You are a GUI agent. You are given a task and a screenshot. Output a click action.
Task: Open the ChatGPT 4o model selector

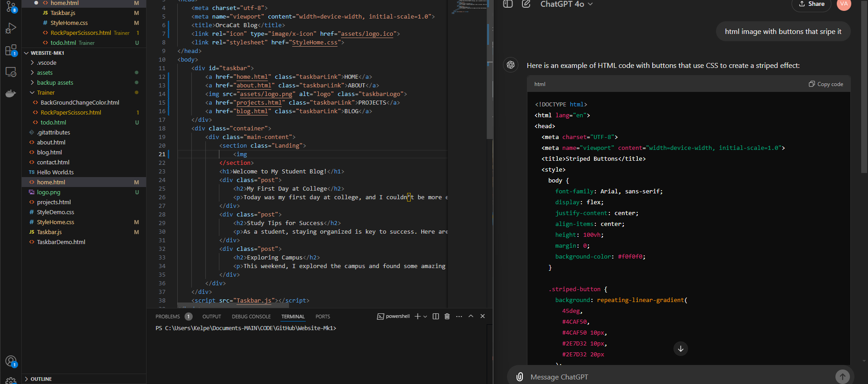pyautogui.click(x=566, y=4)
